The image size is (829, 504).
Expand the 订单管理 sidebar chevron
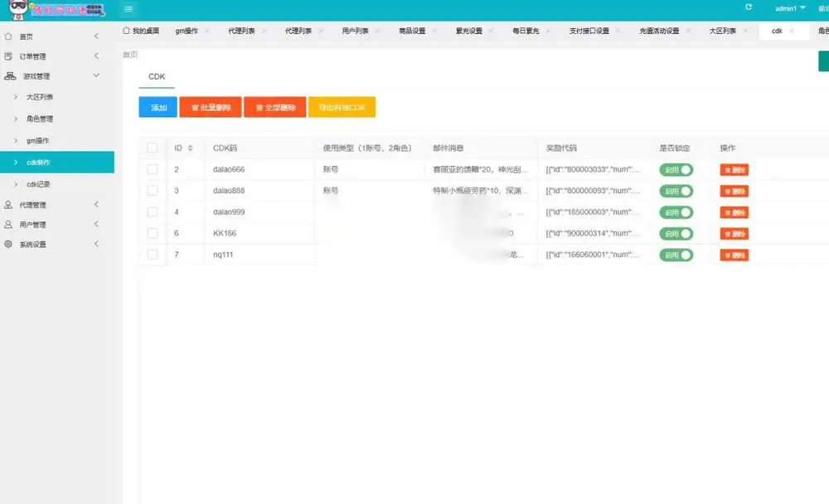[x=96, y=56]
